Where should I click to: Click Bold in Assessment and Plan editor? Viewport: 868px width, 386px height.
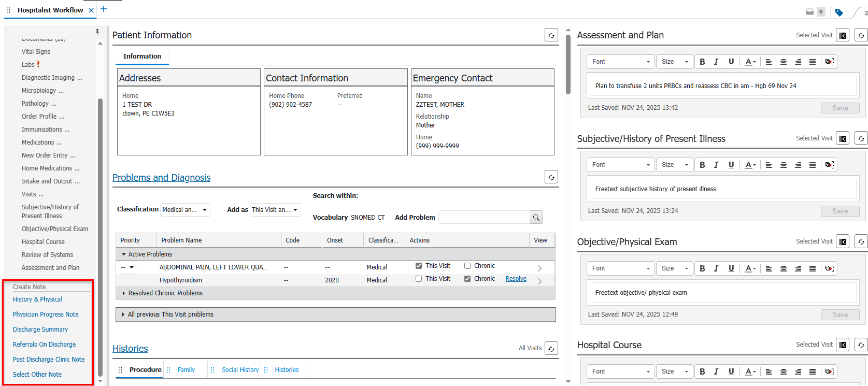pos(702,62)
